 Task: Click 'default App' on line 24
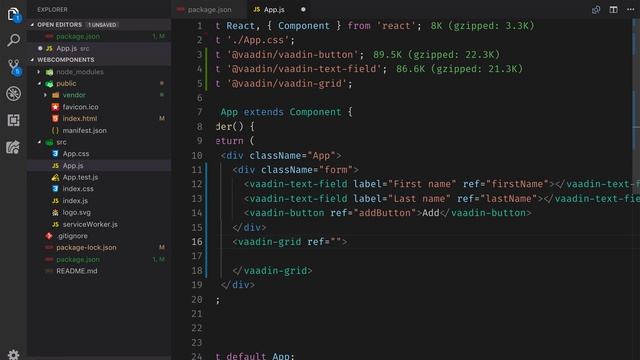click(x=258, y=356)
